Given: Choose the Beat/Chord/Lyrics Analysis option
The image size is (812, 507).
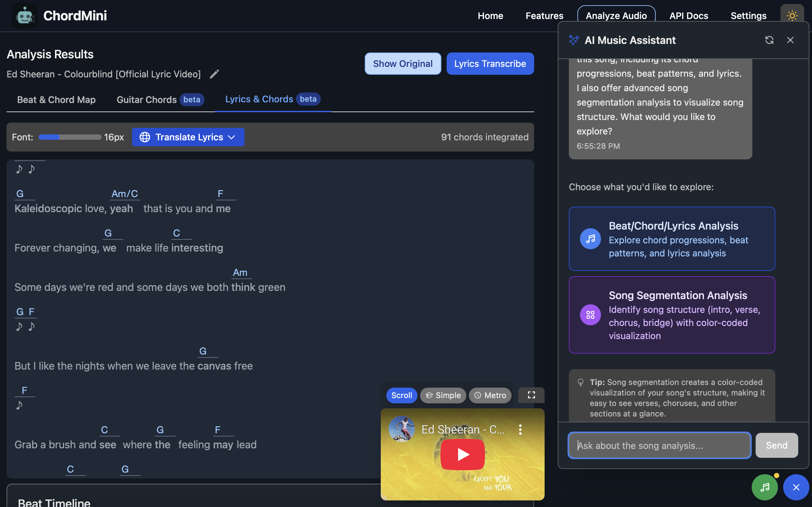Looking at the screenshot, I should [672, 238].
